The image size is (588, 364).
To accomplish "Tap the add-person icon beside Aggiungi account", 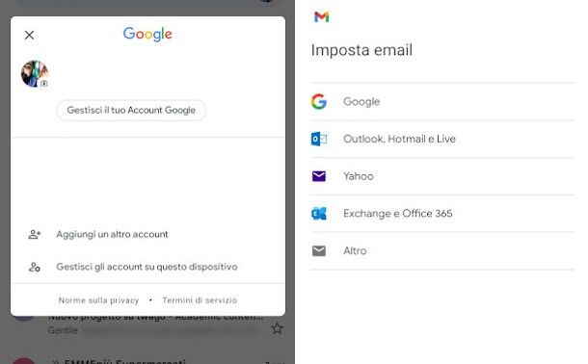I will coord(35,234).
